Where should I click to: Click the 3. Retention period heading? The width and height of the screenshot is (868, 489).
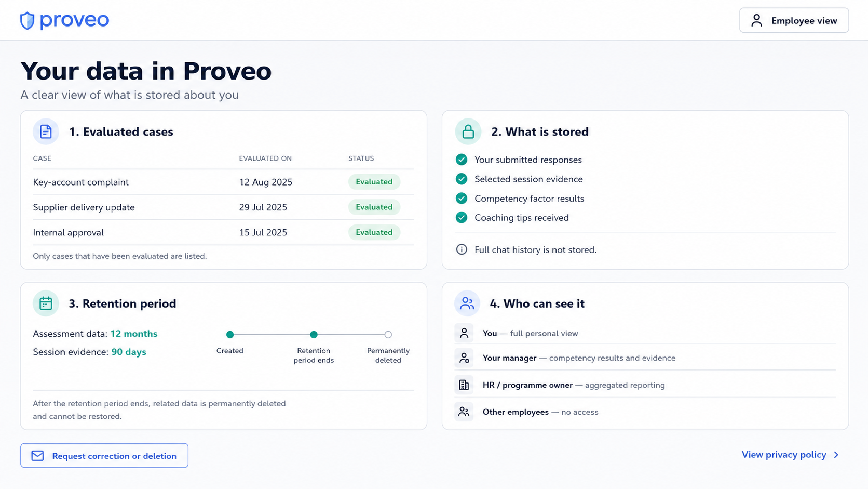coord(123,303)
